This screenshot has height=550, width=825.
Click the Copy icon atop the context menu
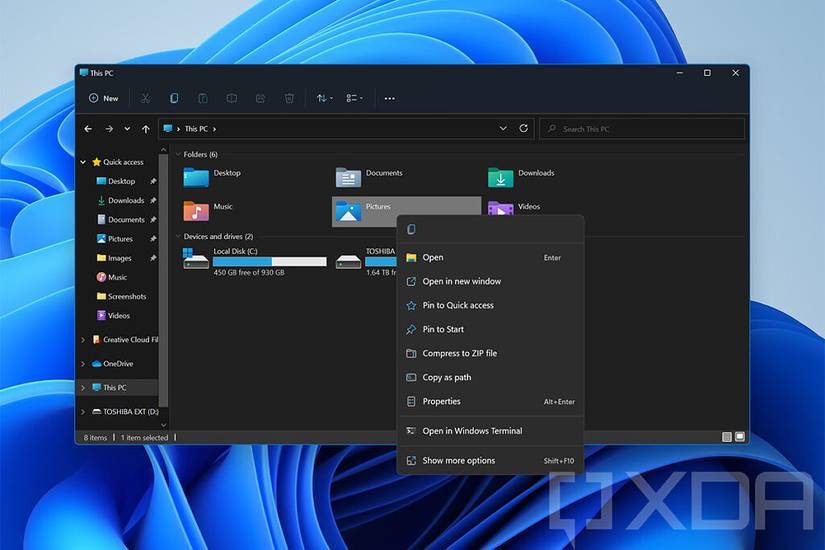point(411,229)
